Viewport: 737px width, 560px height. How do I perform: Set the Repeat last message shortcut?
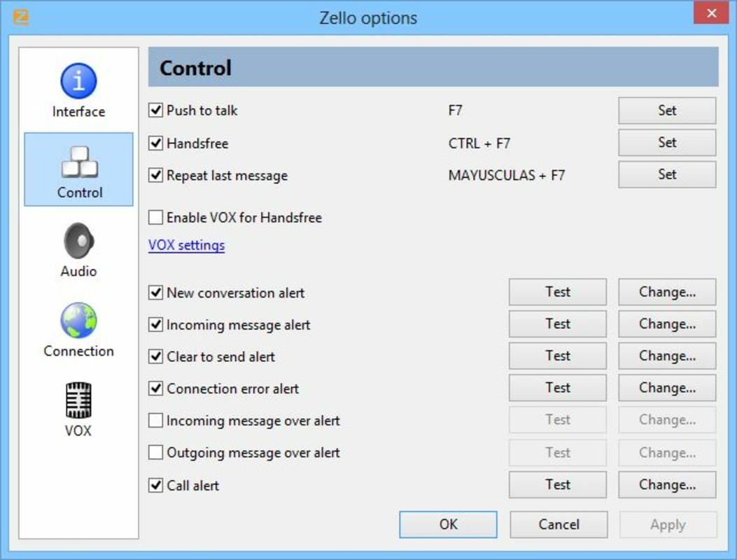(x=666, y=174)
